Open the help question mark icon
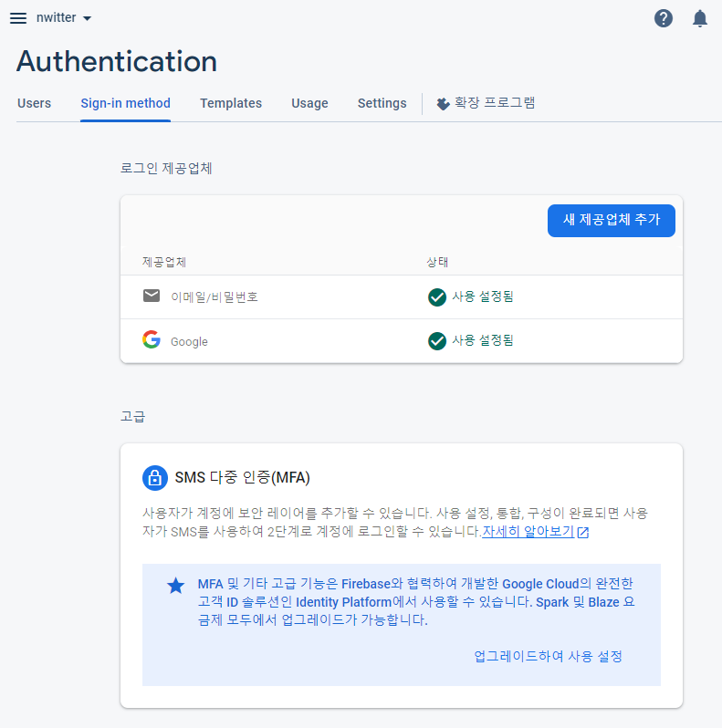The height and width of the screenshot is (728, 722). tap(663, 18)
